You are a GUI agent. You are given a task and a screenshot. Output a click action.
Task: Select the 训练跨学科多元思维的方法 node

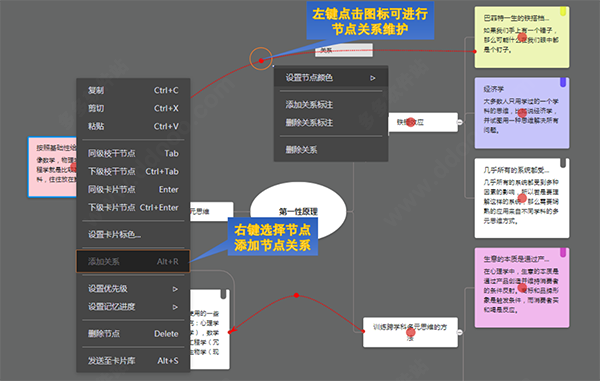pyautogui.click(x=410, y=332)
